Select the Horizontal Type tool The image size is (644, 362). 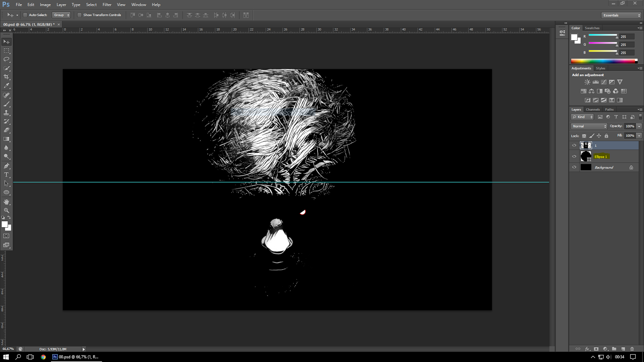click(6, 175)
